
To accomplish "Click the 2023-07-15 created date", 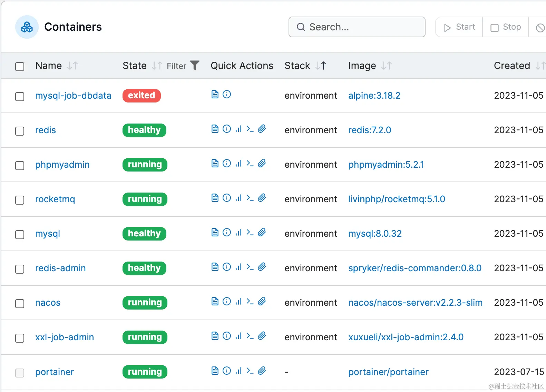I will point(519,372).
